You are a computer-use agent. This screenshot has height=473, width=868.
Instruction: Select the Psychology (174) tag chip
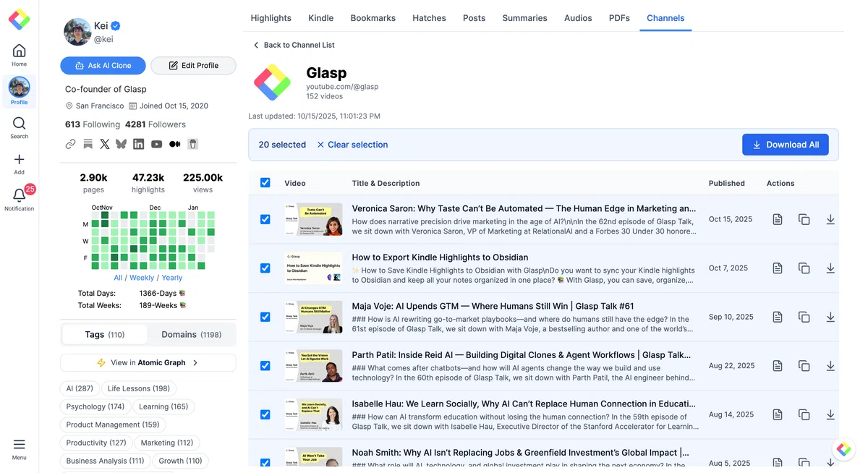click(95, 406)
